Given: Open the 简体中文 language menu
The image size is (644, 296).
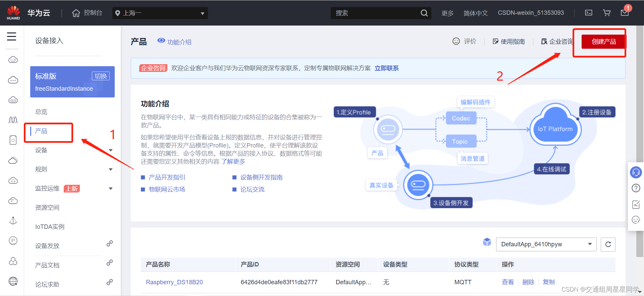Looking at the screenshot, I should click(476, 13).
